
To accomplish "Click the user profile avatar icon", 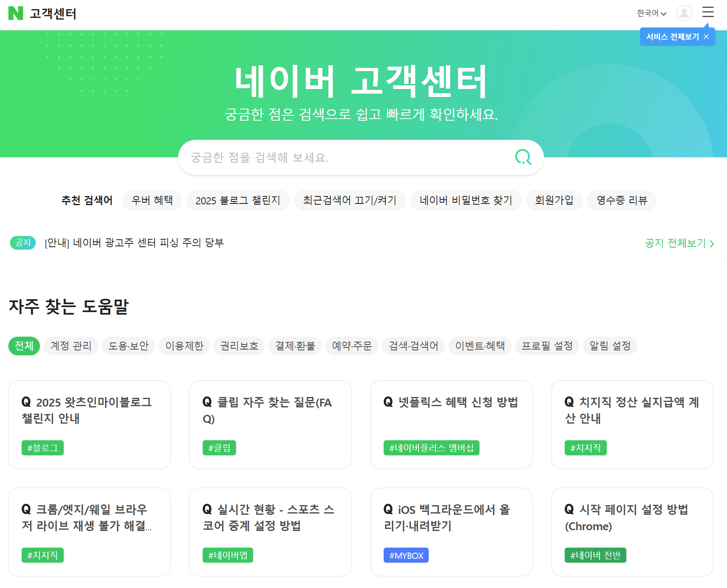I will click(x=684, y=13).
